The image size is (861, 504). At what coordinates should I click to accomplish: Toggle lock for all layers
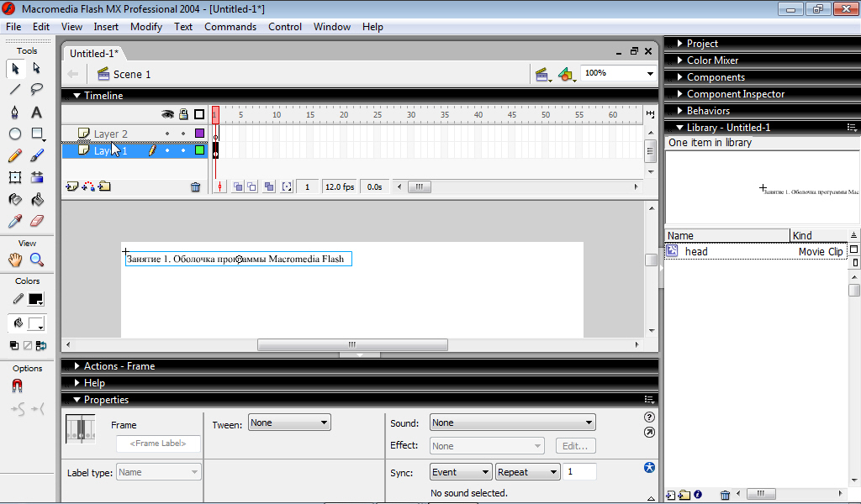tap(183, 114)
